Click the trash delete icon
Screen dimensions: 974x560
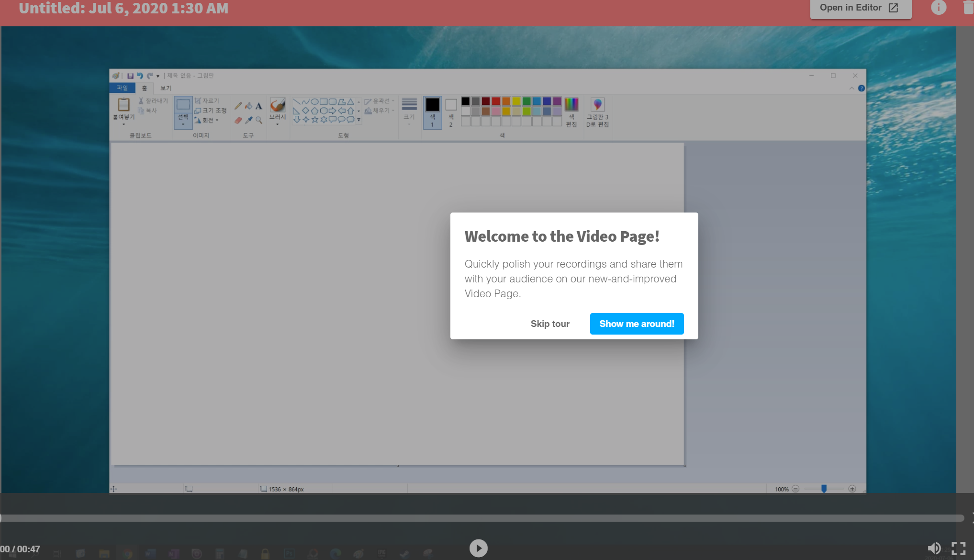[968, 8]
